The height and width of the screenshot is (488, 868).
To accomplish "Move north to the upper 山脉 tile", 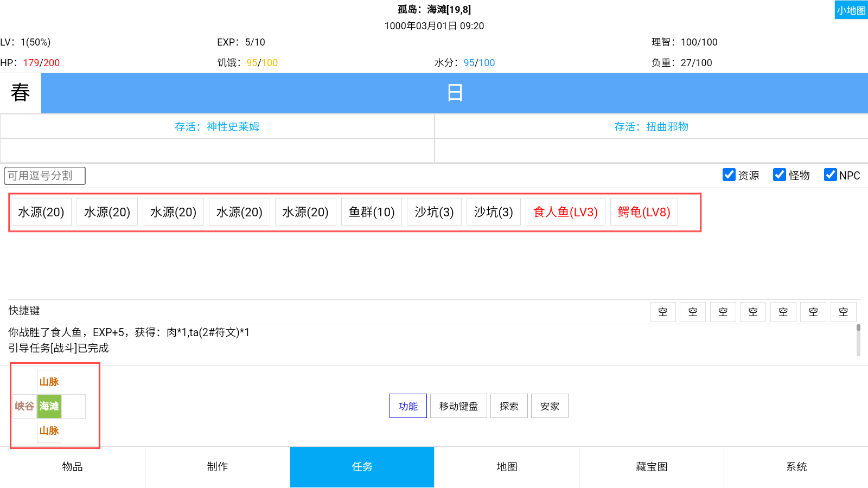I will click(49, 382).
